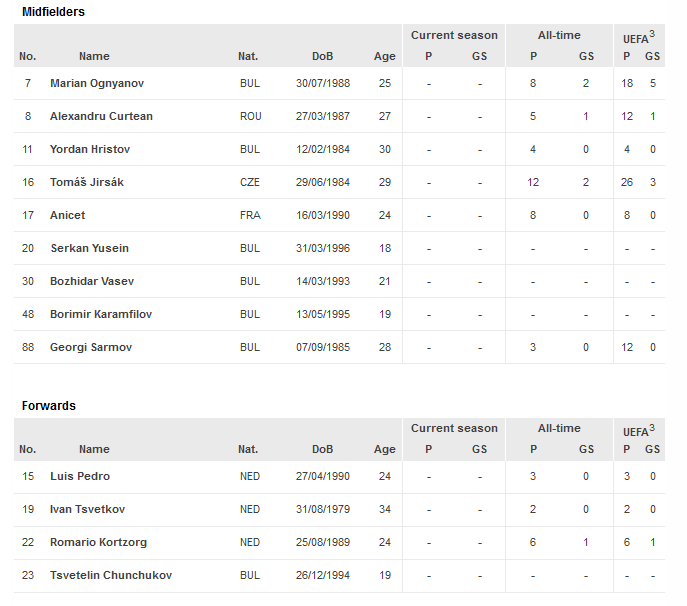
Task: Select the Forwards table Age column header
Action: 385,450
